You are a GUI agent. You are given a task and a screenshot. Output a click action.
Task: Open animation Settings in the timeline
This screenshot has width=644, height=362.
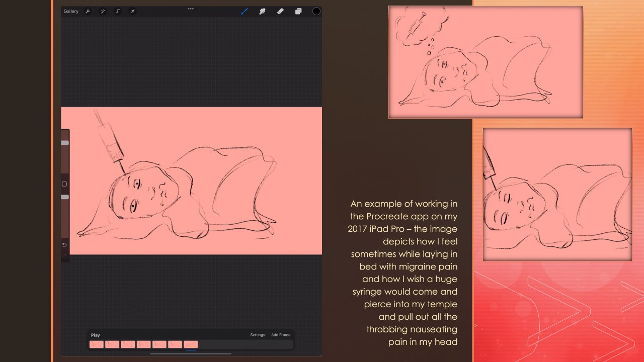[258, 335]
